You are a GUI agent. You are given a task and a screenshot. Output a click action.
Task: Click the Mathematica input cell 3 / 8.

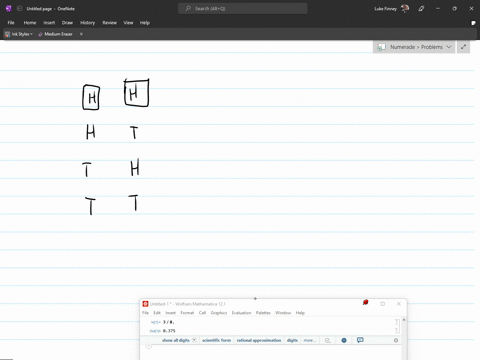[169, 322]
